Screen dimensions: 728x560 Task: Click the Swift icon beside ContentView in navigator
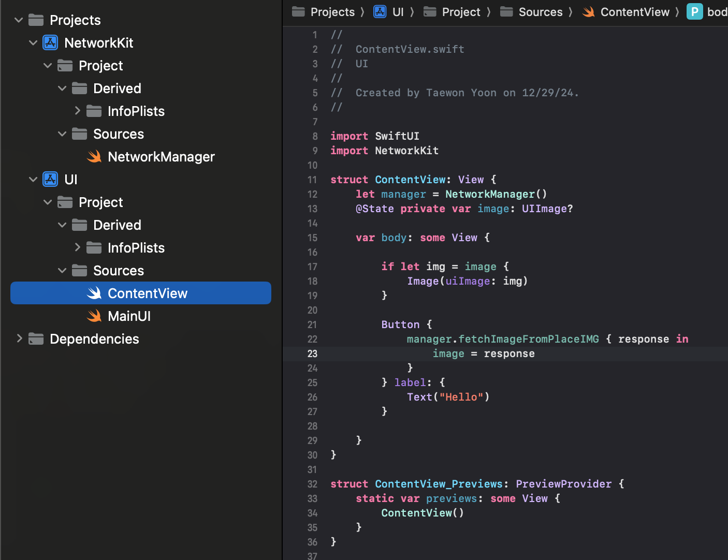(94, 293)
